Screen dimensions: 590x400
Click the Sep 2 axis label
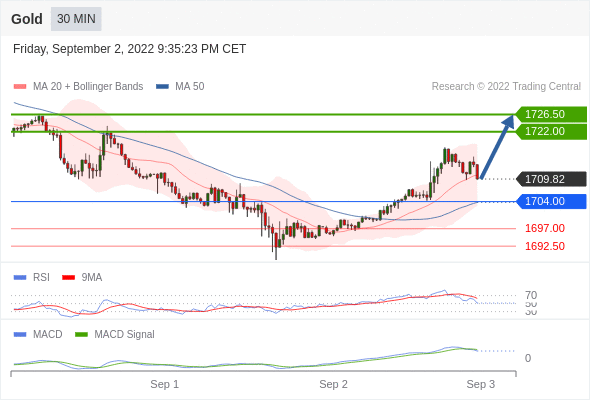(333, 384)
